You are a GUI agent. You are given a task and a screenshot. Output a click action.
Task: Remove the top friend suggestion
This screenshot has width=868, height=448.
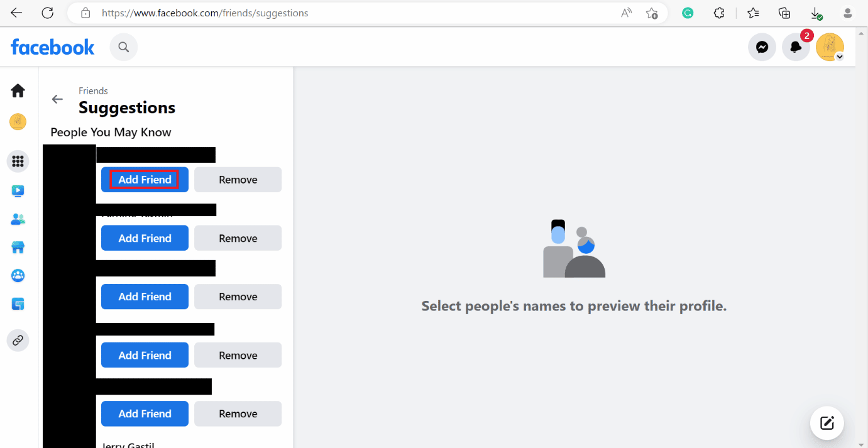(x=238, y=179)
